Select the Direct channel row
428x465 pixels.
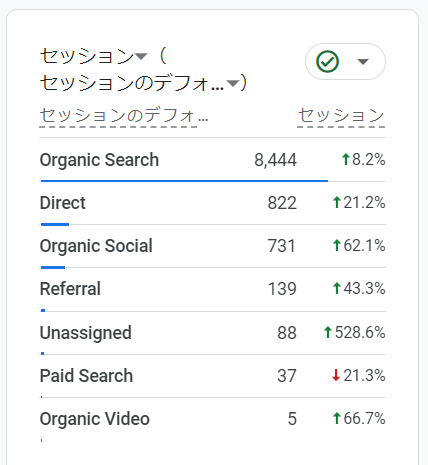[x=213, y=203]
